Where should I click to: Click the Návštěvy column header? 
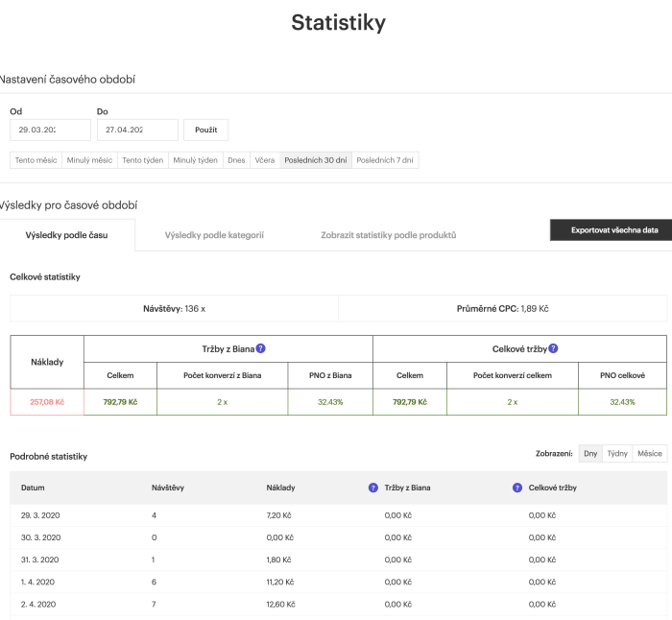(168, 488)
